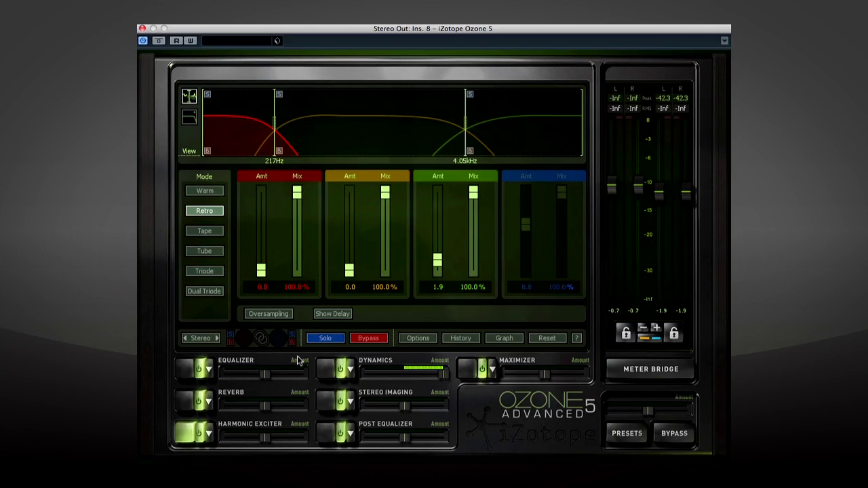The image size is (868, 488).
Task: Bypass band 3 at 4.05kHz crossover
Action: click(x=469, y=151)
